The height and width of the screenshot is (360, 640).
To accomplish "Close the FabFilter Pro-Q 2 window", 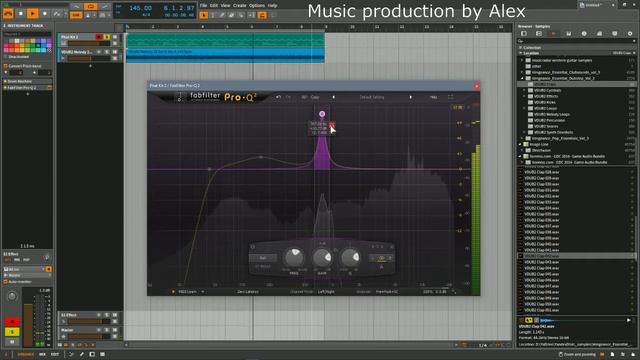I will pyautogui.click(x=476, y=86).
